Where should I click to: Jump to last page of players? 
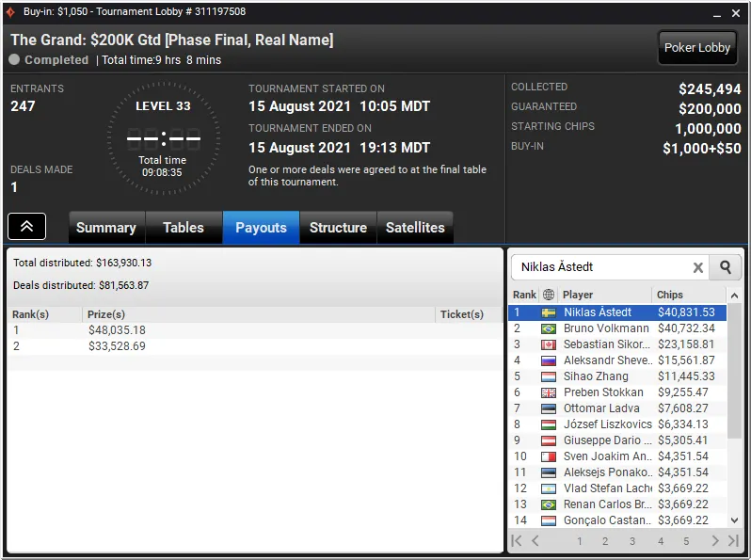tap(733, 541)
